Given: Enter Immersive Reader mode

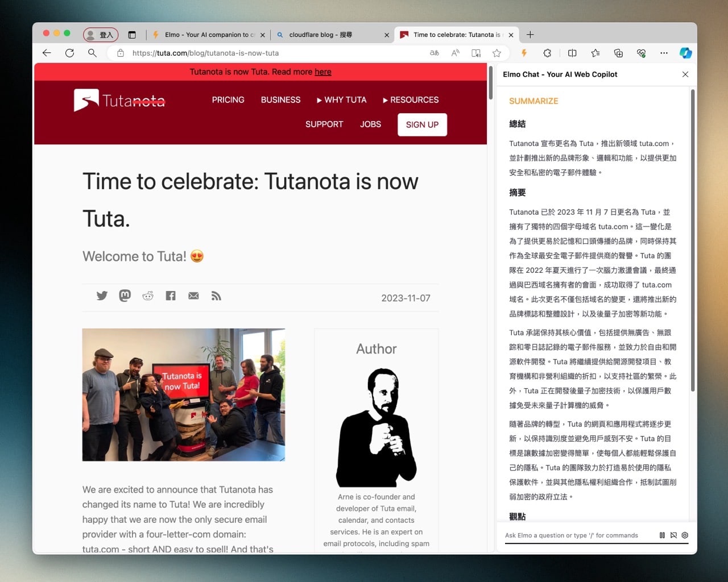Looking at the screenshot, I should [476, 53].
